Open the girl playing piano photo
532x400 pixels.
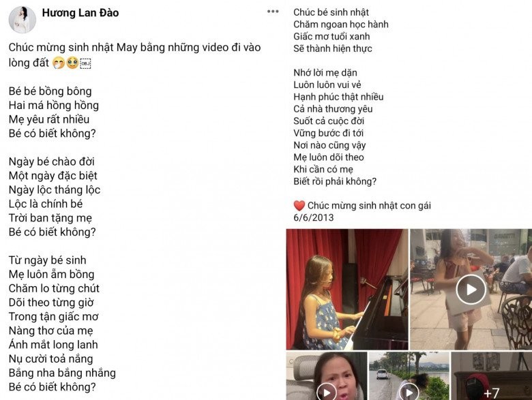pyautogui.click(x=347, y=289)
